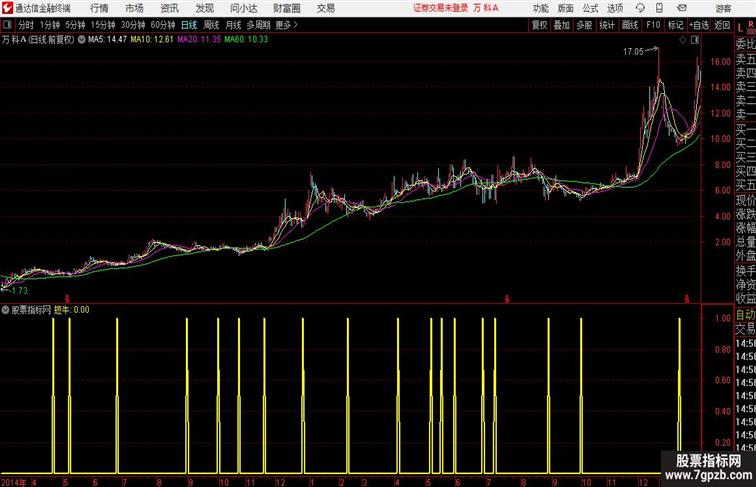The height and width of the screenshot is (487, 756).
Task: Select the 月线 monthly chart tab
Action: tap(233, 25)
